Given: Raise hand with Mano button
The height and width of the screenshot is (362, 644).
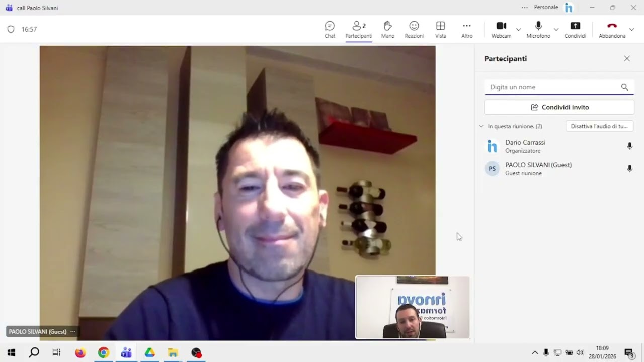Looking at the screenshot, I should click(387, 30).
